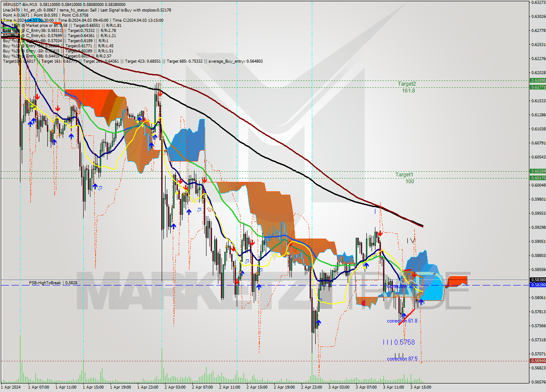Click the Target2 label

click(407, 84)
